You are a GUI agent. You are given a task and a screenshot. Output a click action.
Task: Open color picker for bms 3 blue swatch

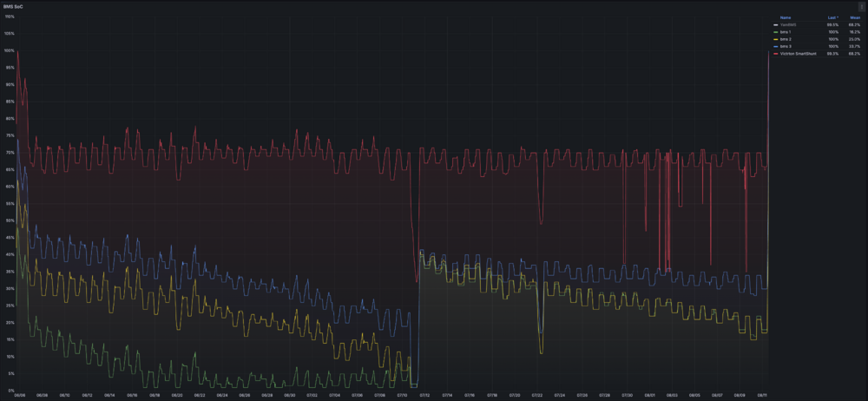pos(775,47)
